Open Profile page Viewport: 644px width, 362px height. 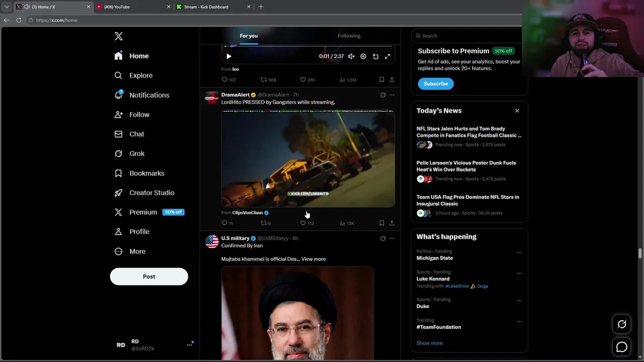[132, 232]
